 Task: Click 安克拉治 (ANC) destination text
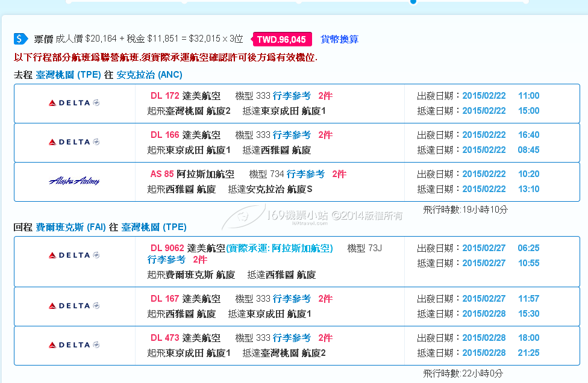(x=149, y=75)
